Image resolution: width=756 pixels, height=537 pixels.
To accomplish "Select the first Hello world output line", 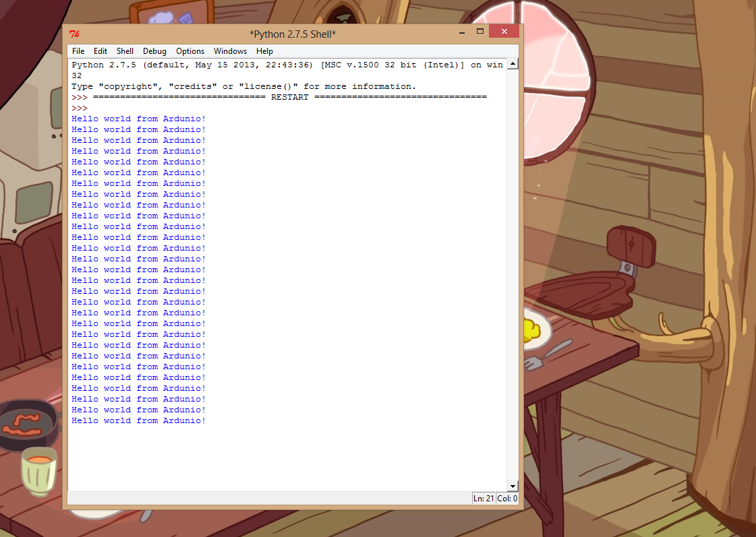I will (138, 119).
